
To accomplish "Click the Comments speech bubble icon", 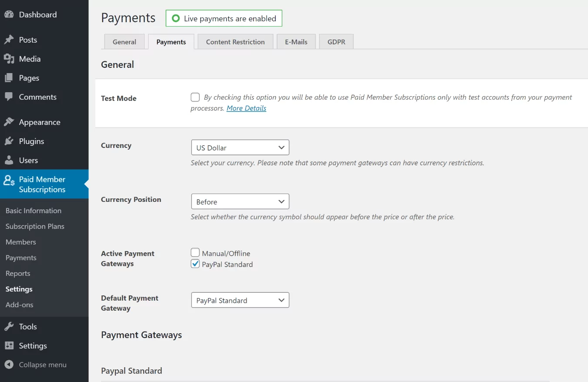I will [9, 97].
